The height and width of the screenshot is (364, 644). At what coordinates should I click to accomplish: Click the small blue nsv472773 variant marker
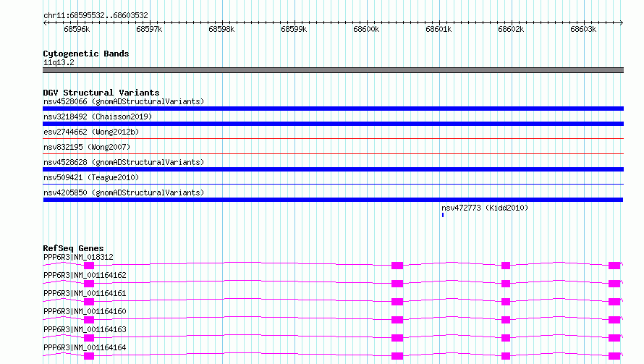pyautogui.click(x=443, y=215)
